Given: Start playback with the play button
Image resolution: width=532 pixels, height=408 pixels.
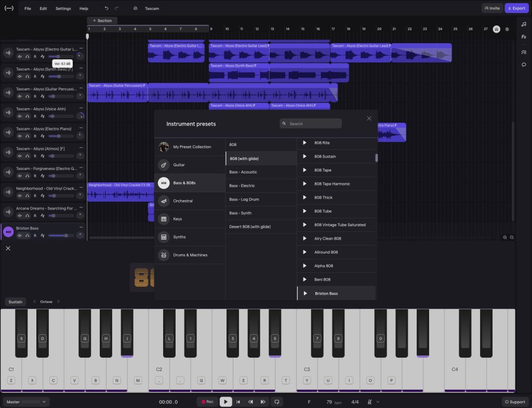Looking at the screenshot, I should click(225, 402).
